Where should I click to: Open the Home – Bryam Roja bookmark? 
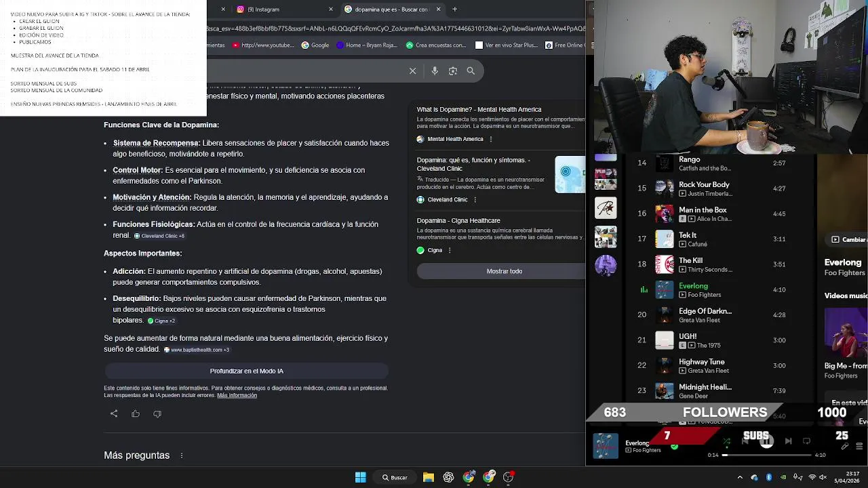367,45
